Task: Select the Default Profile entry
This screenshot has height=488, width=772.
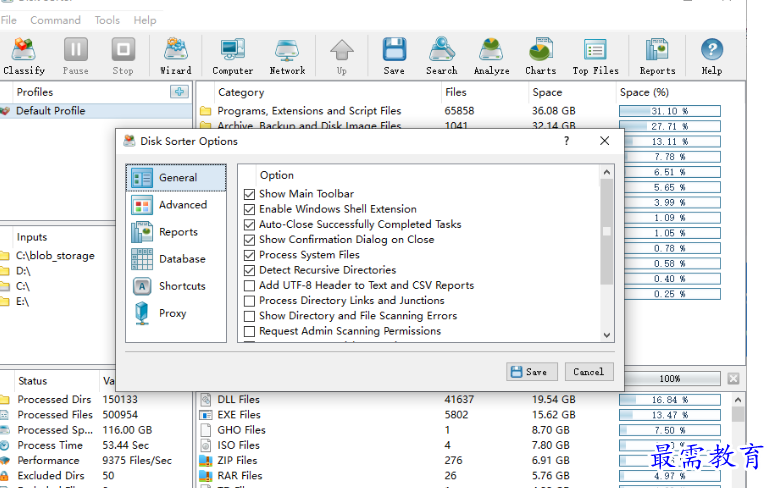Action: coord(96,111)
